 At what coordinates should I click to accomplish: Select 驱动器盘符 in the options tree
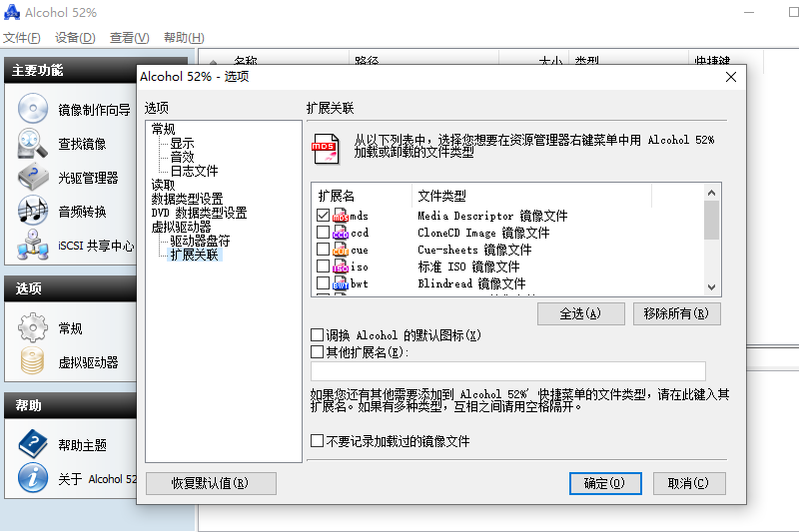200,241
